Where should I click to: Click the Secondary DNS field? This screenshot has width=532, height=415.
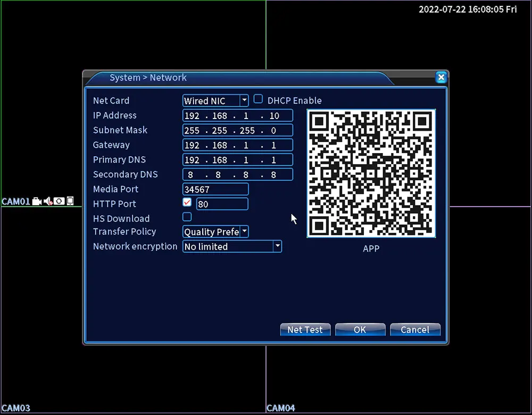tap(237, 174)
